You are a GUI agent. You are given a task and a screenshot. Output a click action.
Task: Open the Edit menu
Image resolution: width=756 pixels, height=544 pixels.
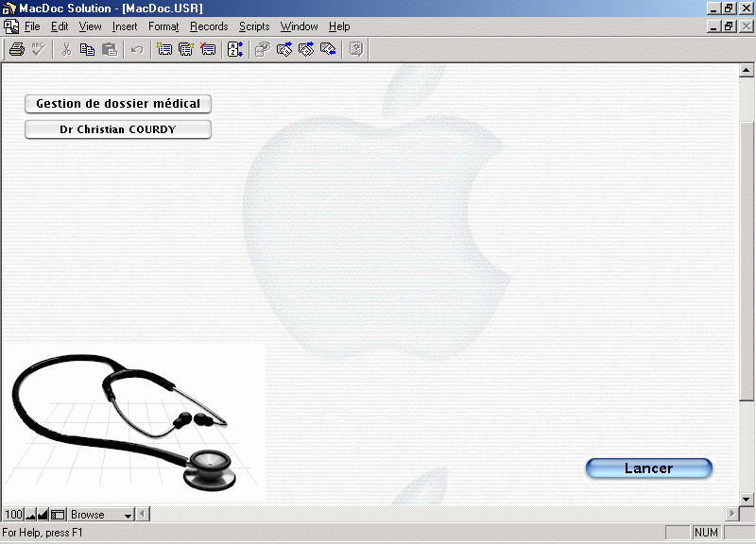point(60,26)
